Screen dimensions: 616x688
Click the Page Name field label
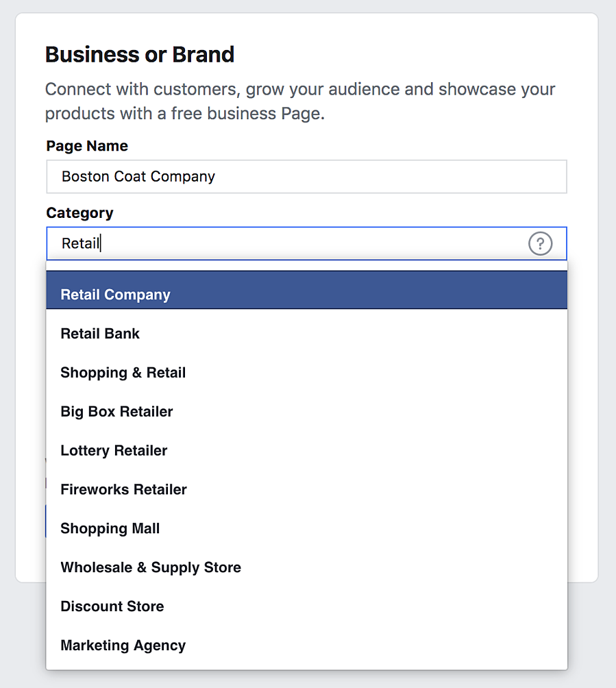point(87,146)
